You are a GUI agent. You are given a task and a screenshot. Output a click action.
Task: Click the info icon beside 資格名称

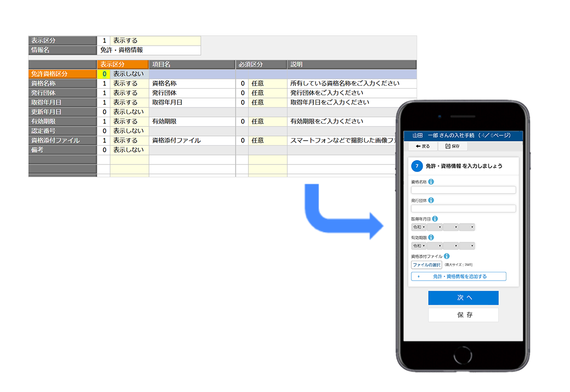pos(431,182)
